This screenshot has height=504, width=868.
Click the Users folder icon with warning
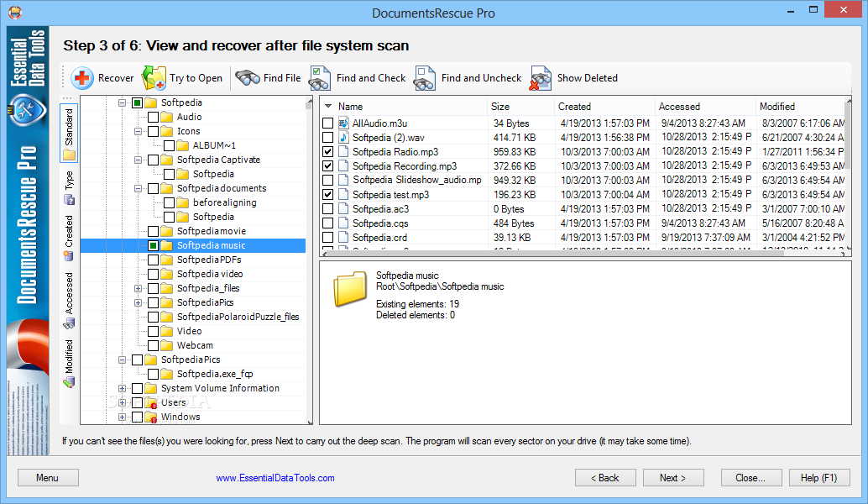click(x=151, y=402)
